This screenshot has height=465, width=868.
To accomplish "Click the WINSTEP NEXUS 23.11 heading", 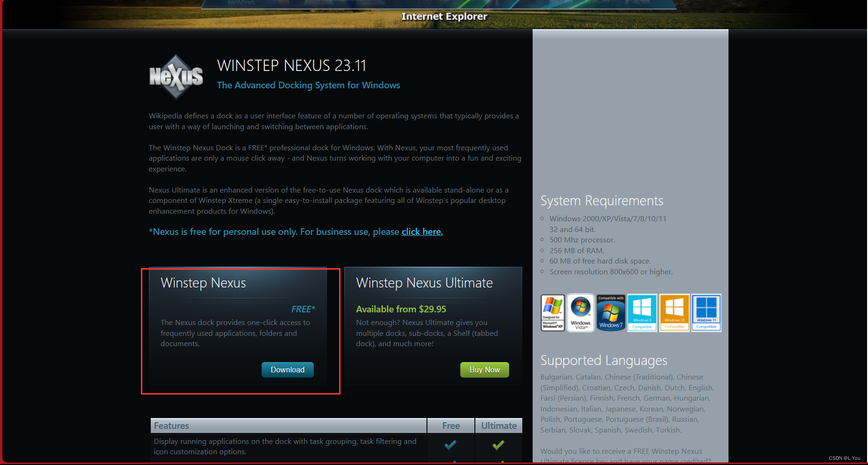I will (x=292, y=66).
